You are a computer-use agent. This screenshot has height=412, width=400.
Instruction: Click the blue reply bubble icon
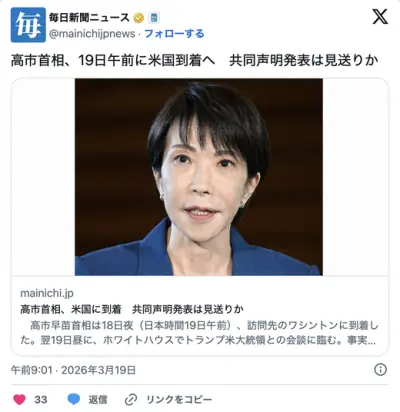pos(74,399)
